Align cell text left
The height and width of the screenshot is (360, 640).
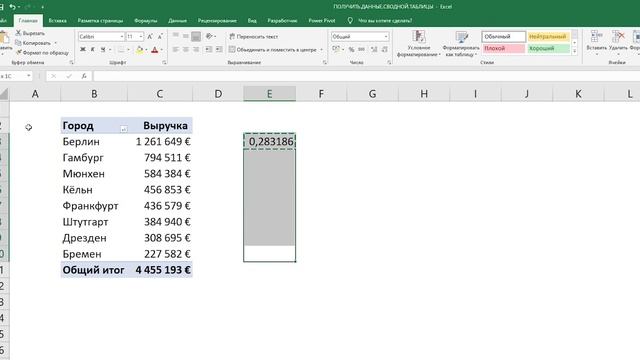[176, 49]
